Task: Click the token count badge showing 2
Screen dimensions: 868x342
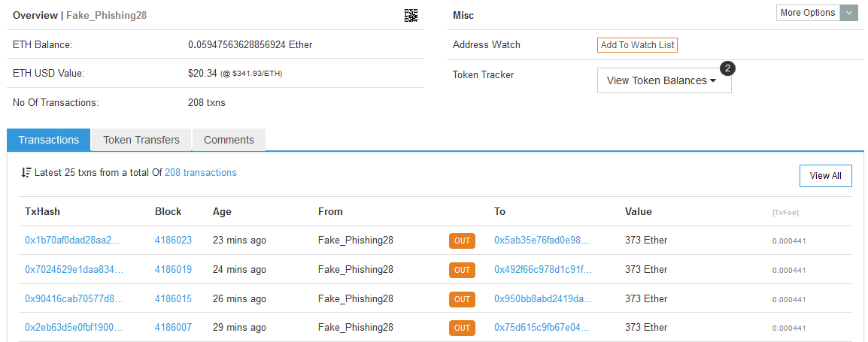Action: 727,68
